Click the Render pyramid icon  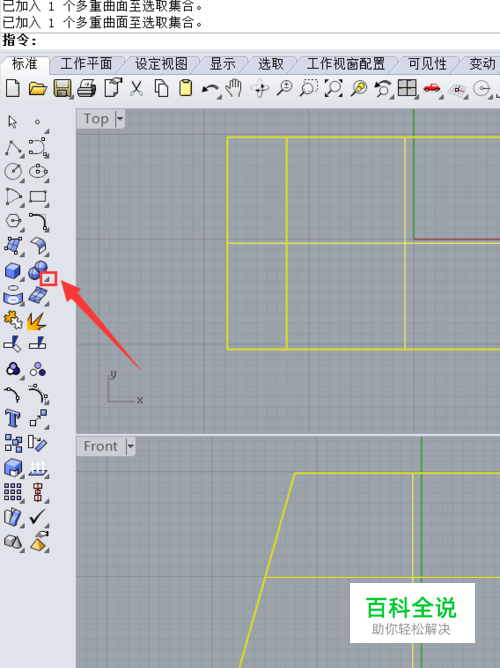point(39,541)
